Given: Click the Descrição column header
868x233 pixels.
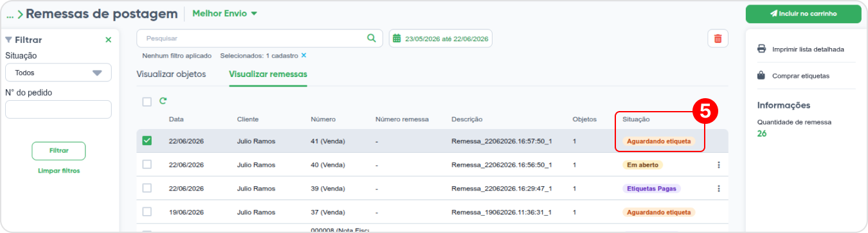Looking at the screenshot, I should pyautogui.click(x=467, y=119).
